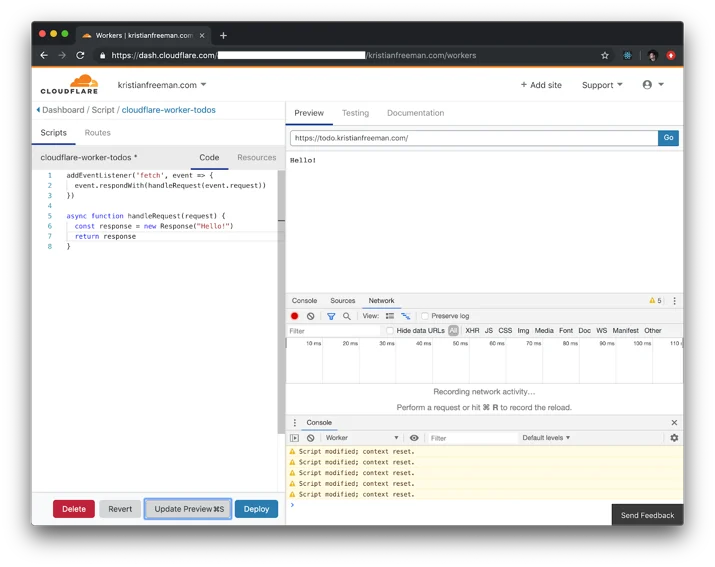715x567 pixels.
Task: Click the red update arrow icon in the browser toolbar
Action: [x=671, y=55]
